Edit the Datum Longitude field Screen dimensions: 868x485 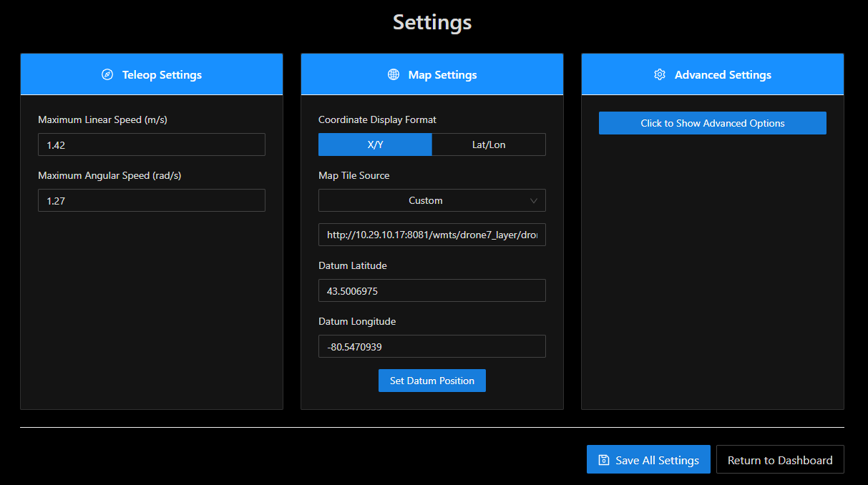[x=431, y=346]
